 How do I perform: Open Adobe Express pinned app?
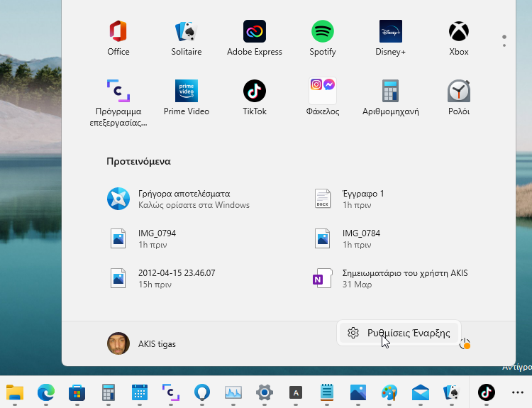tap(255, 38)
